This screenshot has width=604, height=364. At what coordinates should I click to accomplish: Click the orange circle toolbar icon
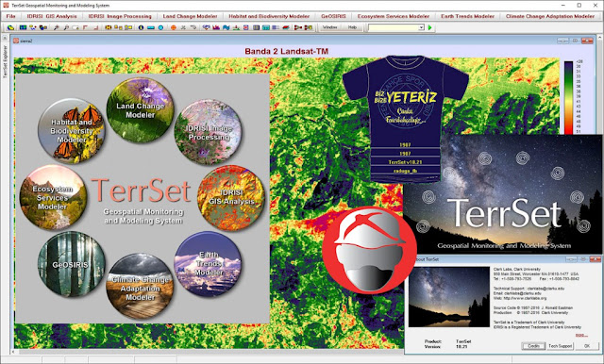pos(174,27)
